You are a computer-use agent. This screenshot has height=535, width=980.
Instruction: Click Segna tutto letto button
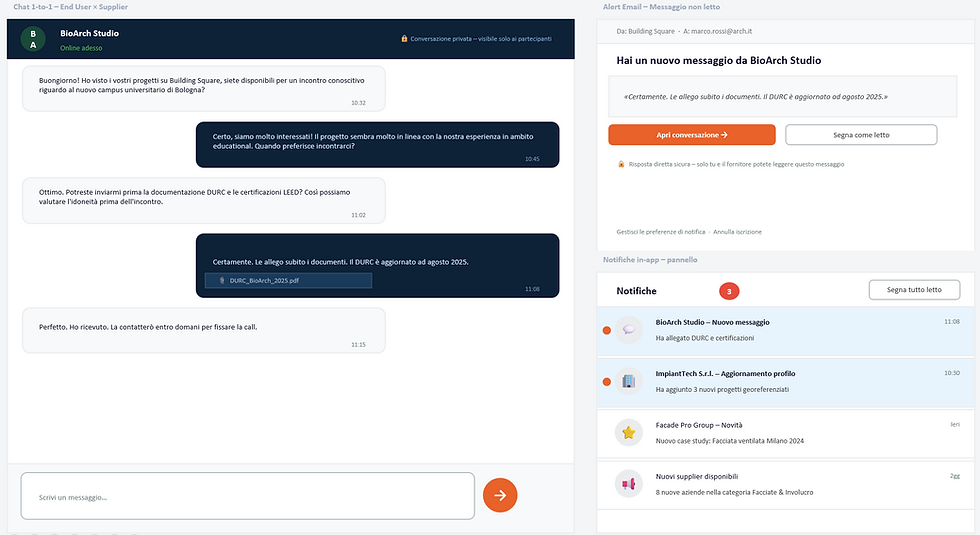point(914,290)
